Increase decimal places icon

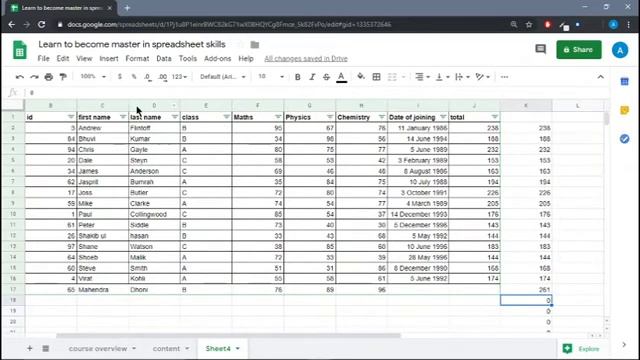click(162, 77)
